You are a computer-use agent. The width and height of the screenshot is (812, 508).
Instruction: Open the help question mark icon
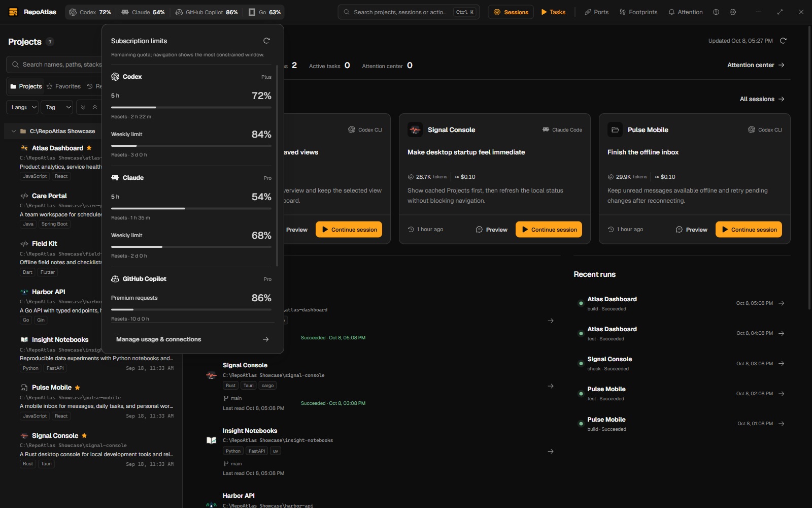716,12
